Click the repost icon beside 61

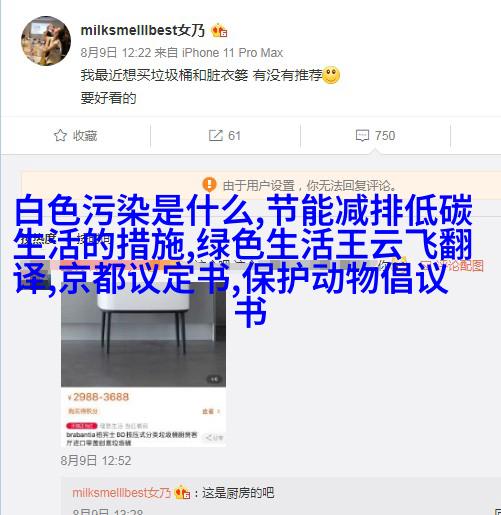coord(216,135)
